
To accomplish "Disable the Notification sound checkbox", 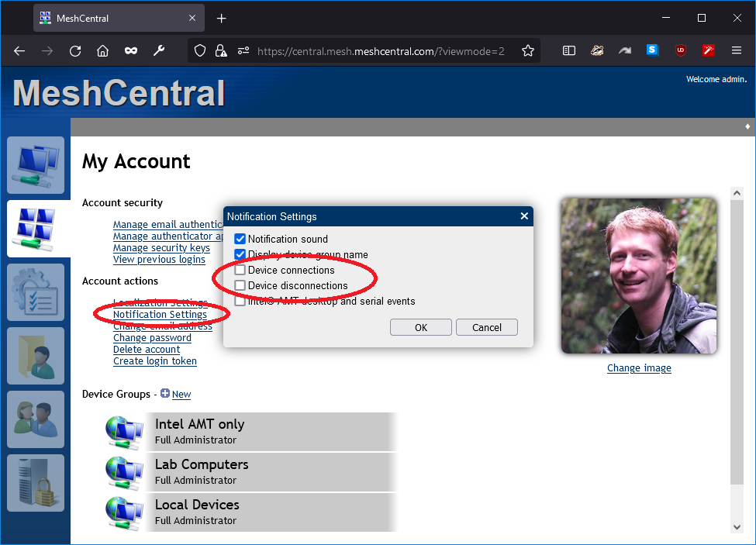I will 240,239.
